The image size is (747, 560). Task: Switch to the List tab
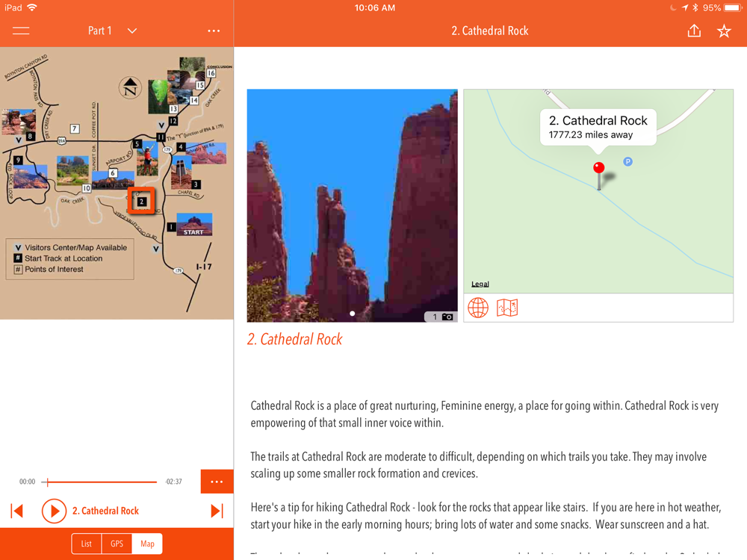86,544
